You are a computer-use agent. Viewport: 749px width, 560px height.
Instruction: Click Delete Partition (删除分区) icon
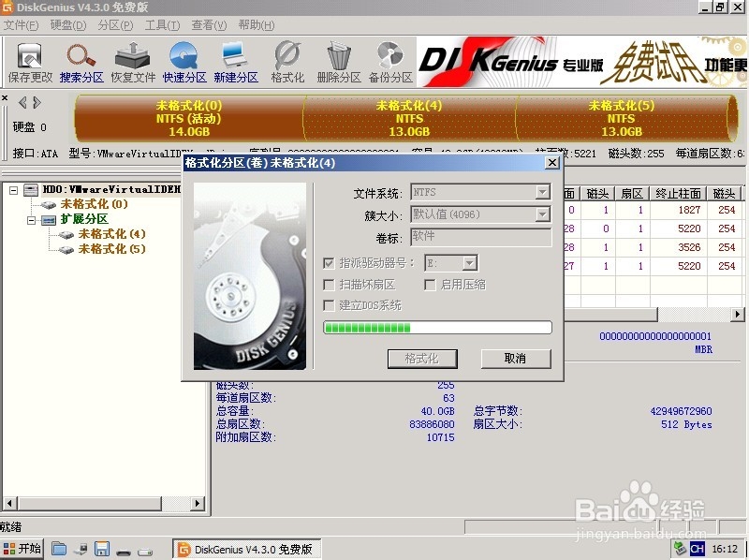(x=339, y=62)
